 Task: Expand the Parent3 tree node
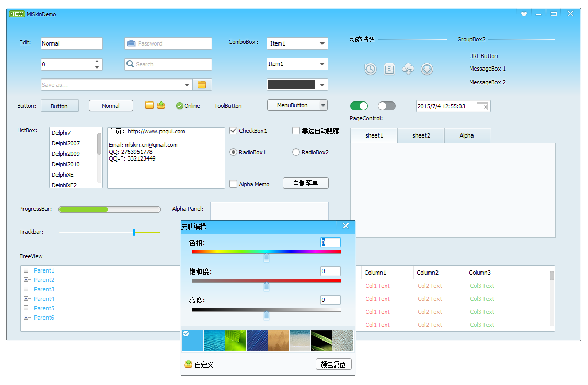(26, 289)
